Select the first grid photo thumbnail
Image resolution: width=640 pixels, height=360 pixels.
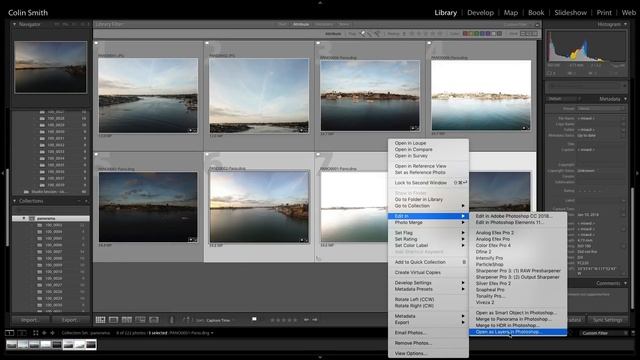coord(148,96)
